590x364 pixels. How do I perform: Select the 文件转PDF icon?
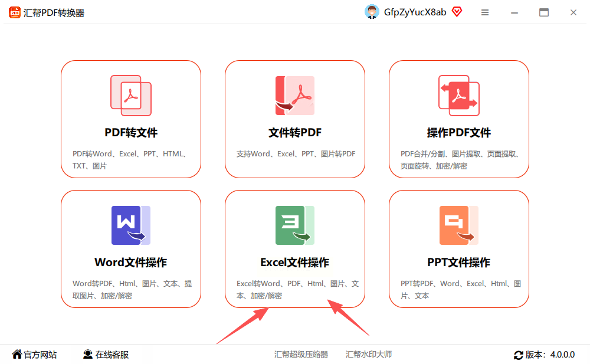(x=295, y=96)
